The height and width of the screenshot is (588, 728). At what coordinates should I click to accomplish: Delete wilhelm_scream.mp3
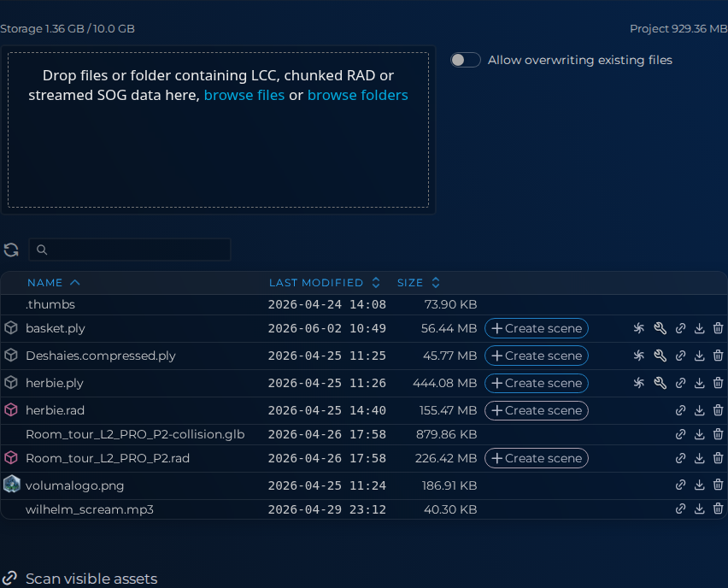click(x=718, y=509)
